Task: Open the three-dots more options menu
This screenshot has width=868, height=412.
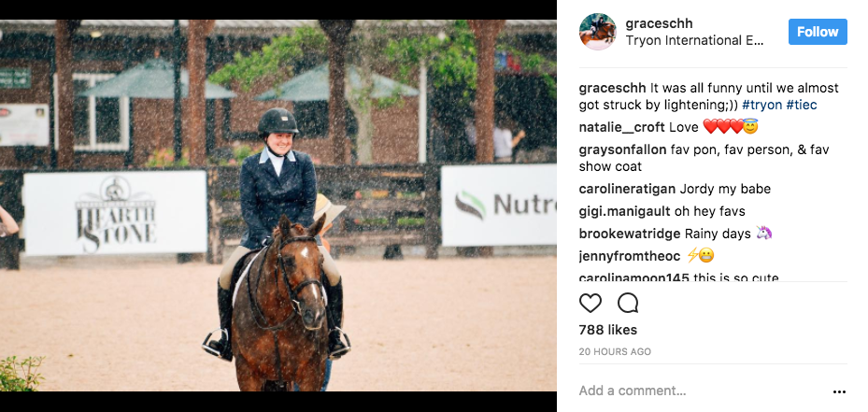Action: tap(839, 391)
